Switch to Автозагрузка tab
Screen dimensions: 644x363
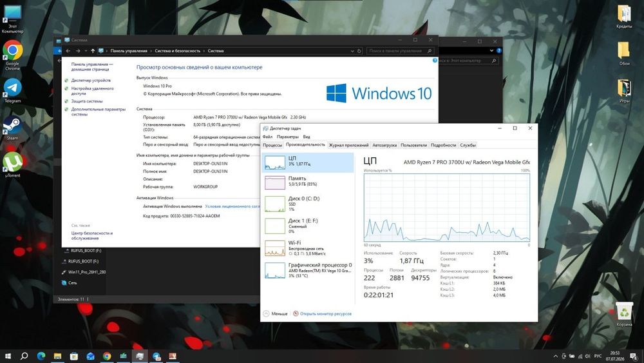[x=384, y=145]
